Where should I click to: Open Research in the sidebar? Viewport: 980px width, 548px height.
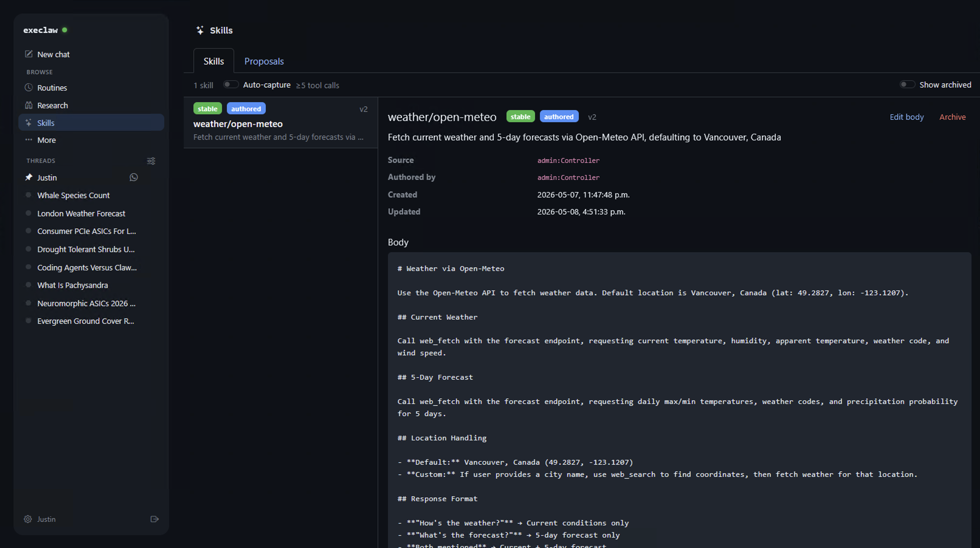[x=91, y=105]
